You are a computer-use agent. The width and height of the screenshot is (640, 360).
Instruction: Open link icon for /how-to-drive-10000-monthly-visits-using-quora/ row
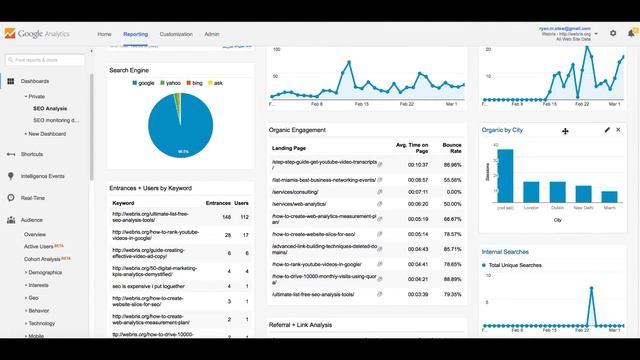(380, 279)
